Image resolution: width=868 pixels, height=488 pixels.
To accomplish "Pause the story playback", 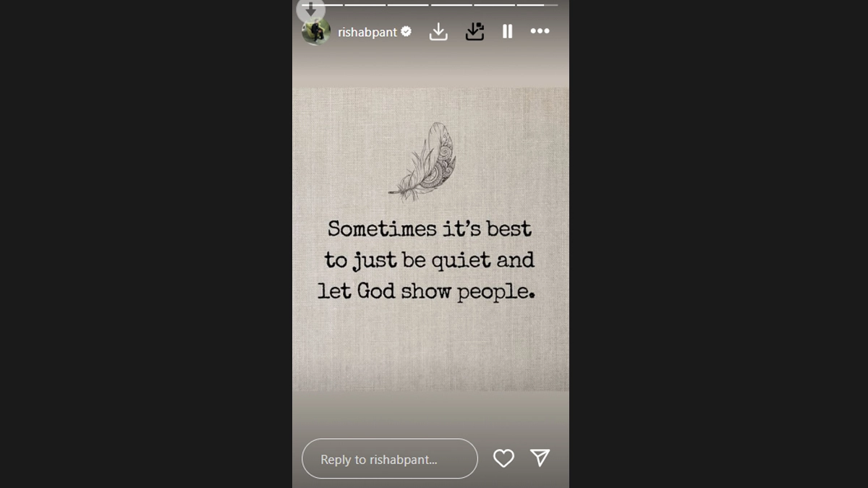I will [x=508, y=31].
